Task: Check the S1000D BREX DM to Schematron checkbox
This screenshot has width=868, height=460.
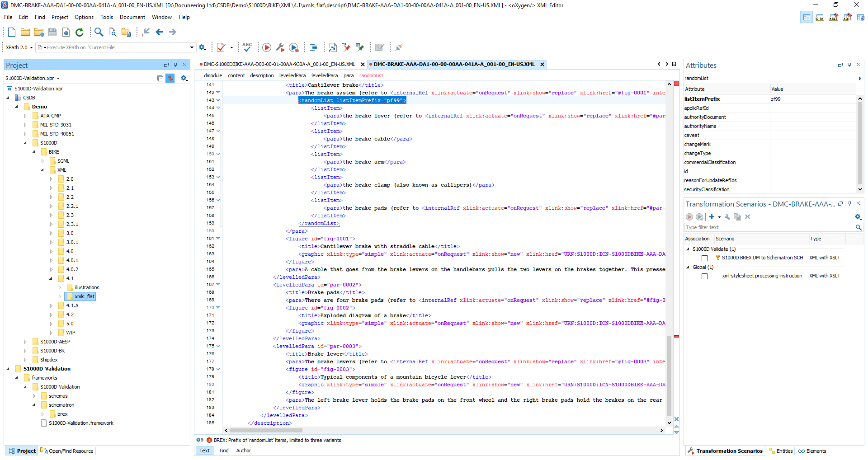Action: (704, 258)
